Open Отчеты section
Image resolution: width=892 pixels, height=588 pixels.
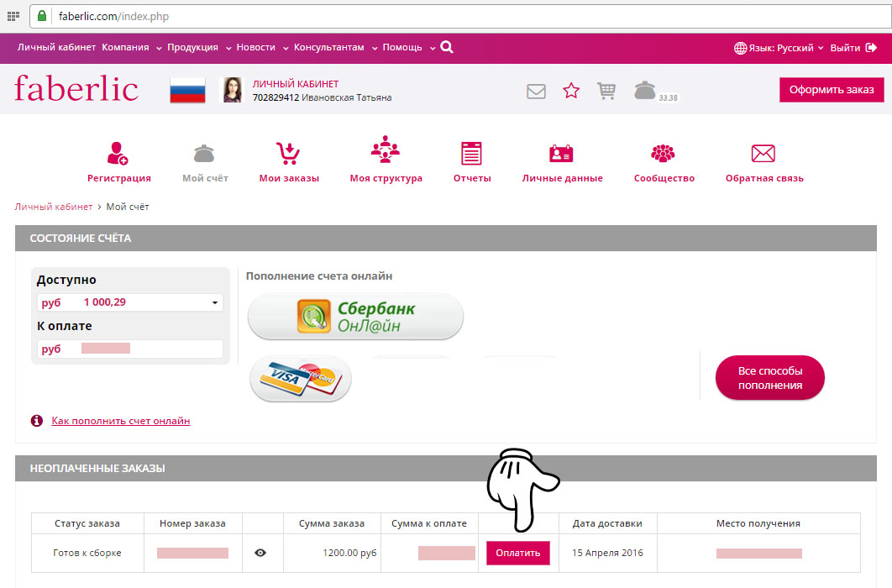(x=471, y=163)
